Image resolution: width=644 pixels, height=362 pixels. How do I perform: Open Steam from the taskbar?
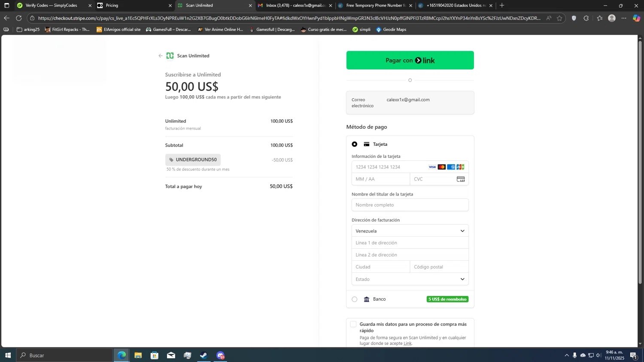(x=204, y=355)
